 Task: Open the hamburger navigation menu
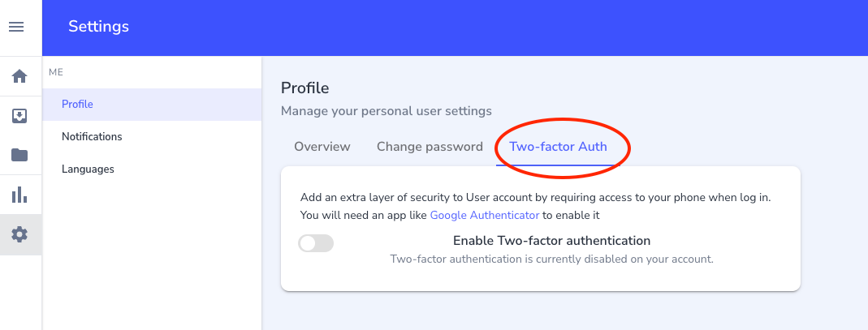coord(16,27)
